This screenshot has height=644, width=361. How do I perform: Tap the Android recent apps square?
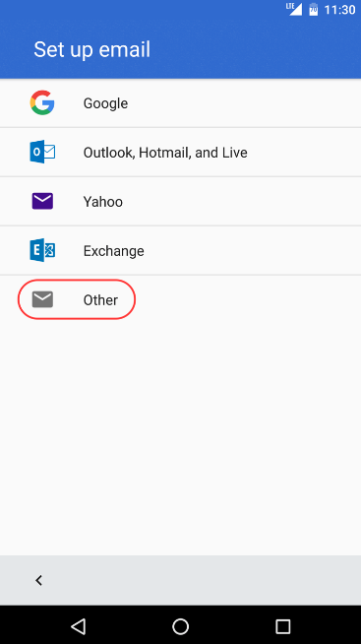[x=283, y=626]
